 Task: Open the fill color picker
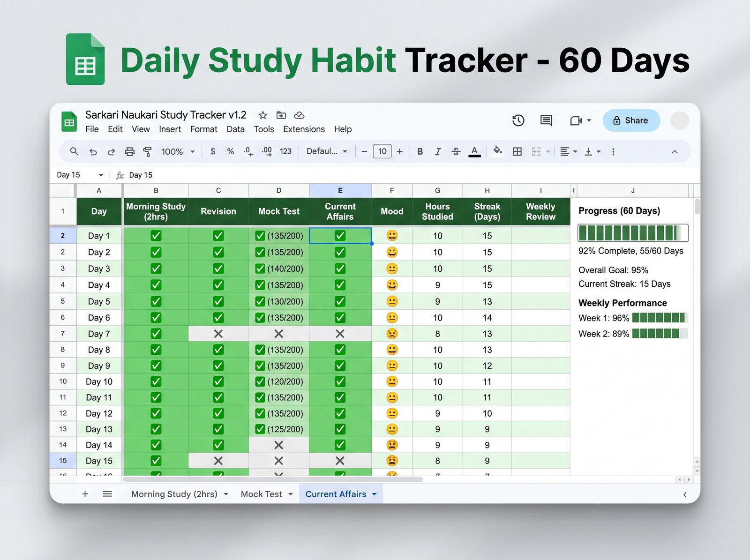(x=497, y=151)
